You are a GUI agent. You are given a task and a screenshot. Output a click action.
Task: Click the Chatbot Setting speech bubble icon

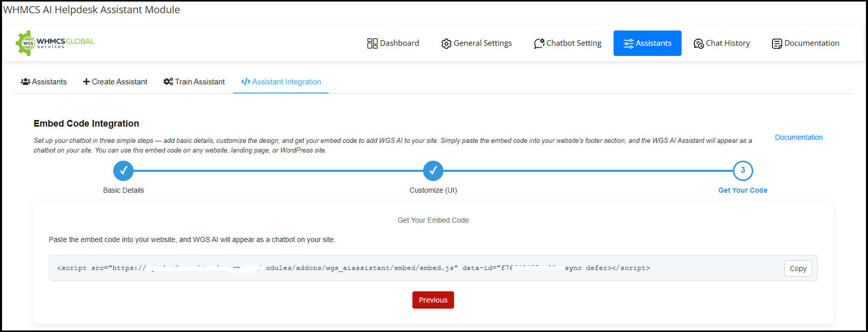(x=539, y=44)
